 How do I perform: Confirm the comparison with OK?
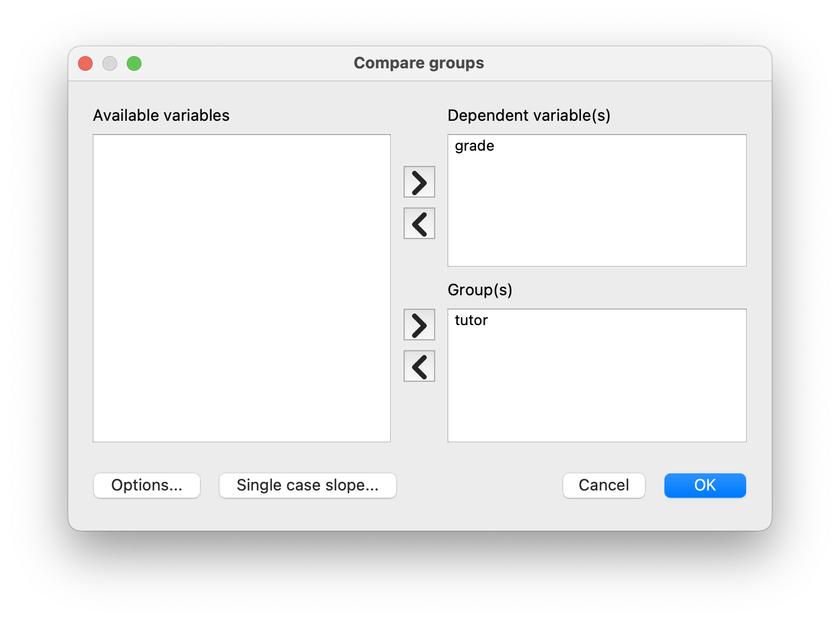705,485
